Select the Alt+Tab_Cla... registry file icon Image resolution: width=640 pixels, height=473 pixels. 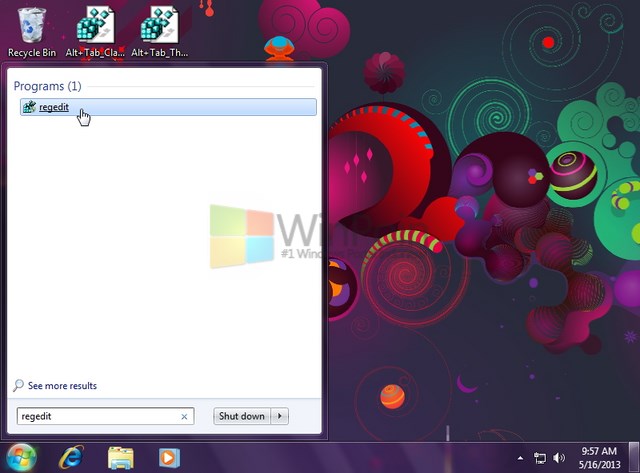(x=95, y=33)
